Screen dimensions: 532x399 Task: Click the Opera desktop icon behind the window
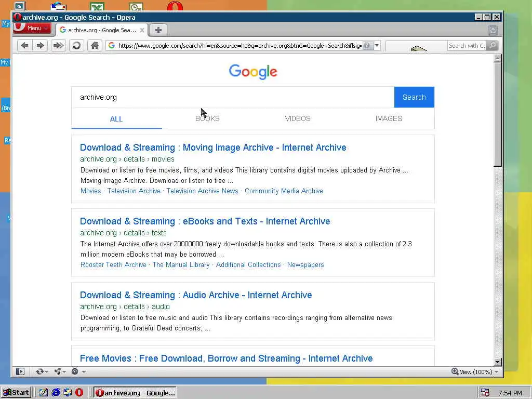pyautogui.click(x=175, y=6)
